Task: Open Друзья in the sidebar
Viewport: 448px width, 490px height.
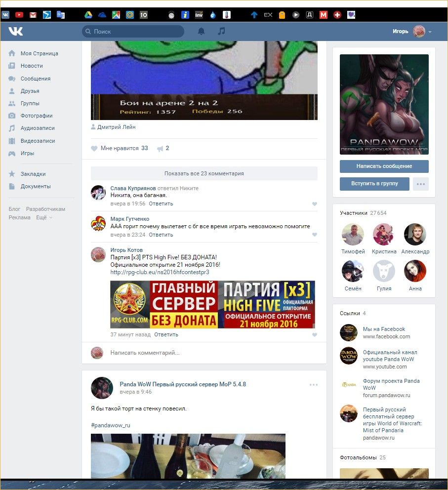Action: point(30,91)
